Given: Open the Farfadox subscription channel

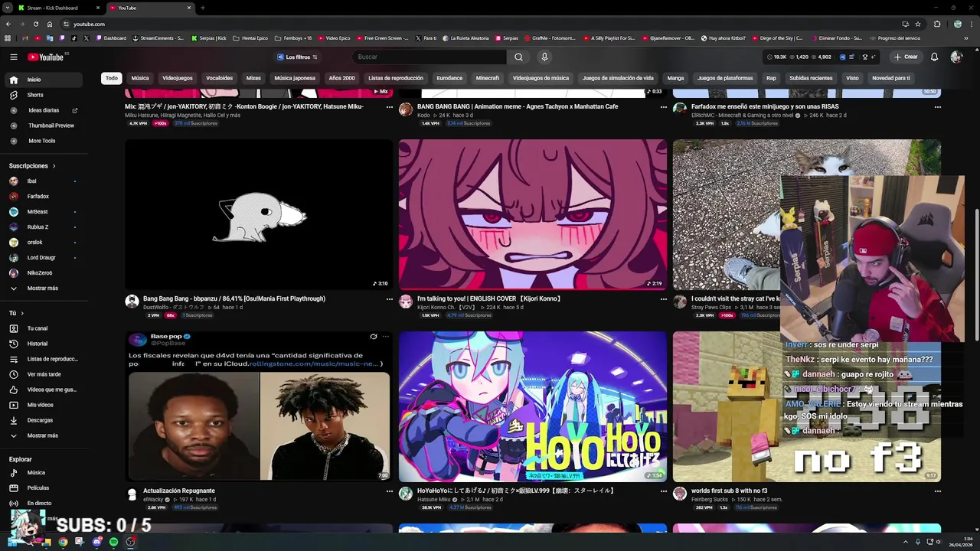Looking at the screenshot, I should tap(44, 197).
